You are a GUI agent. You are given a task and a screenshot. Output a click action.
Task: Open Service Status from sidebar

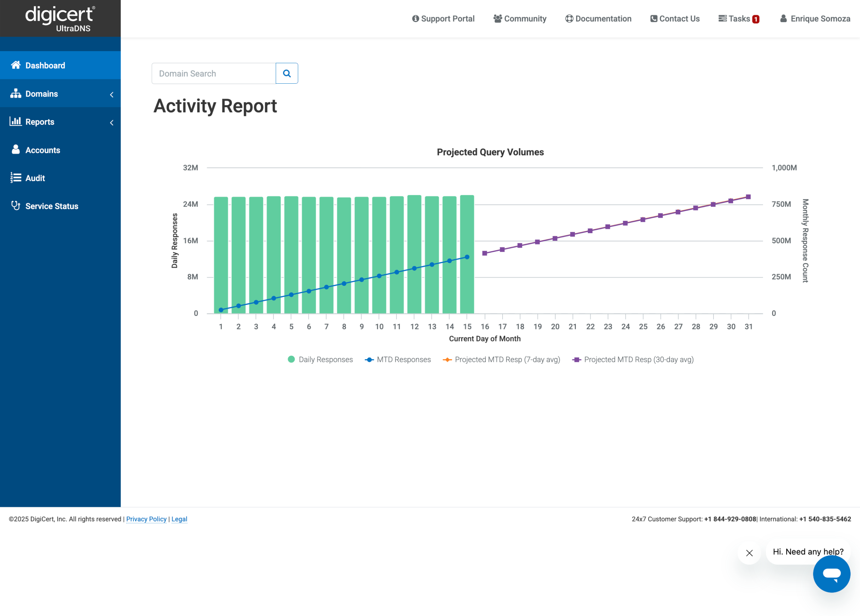pos(52,206)
